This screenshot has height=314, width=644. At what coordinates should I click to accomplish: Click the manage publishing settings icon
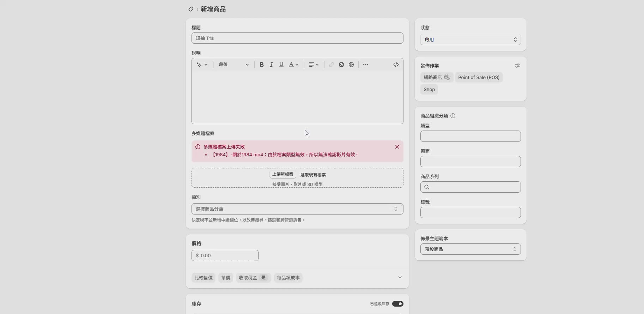(x=517, y=66)
